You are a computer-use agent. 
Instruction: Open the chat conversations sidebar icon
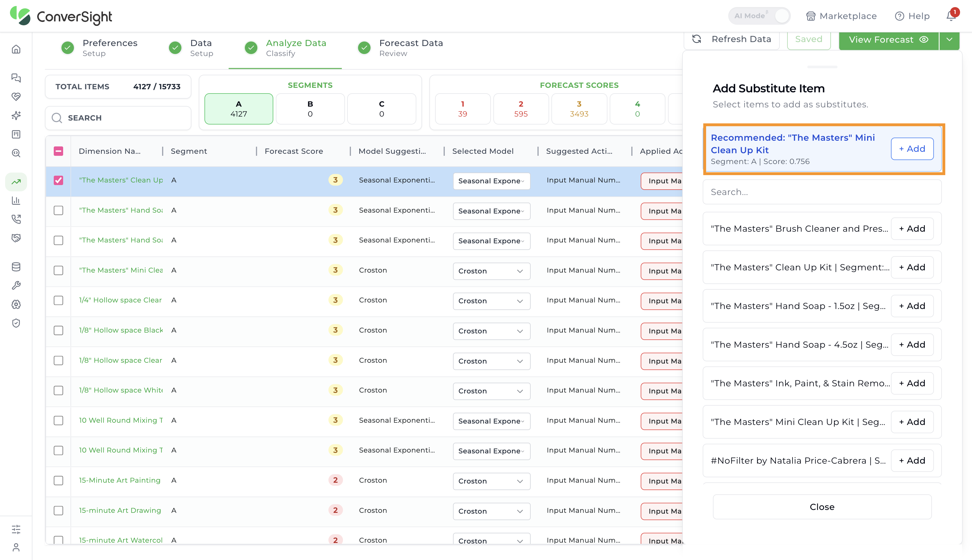point(16,78)
